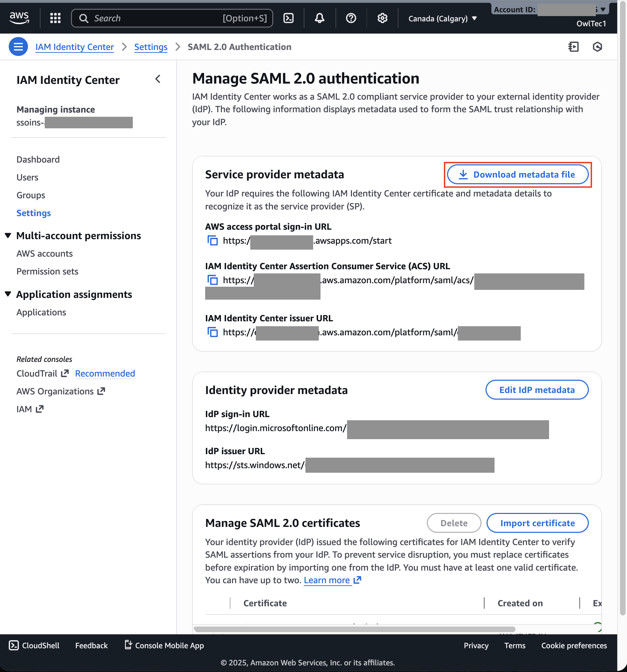This screenshot has height=672, width=627.
Task: Click Download metadata file button
Action: point(518,174)
